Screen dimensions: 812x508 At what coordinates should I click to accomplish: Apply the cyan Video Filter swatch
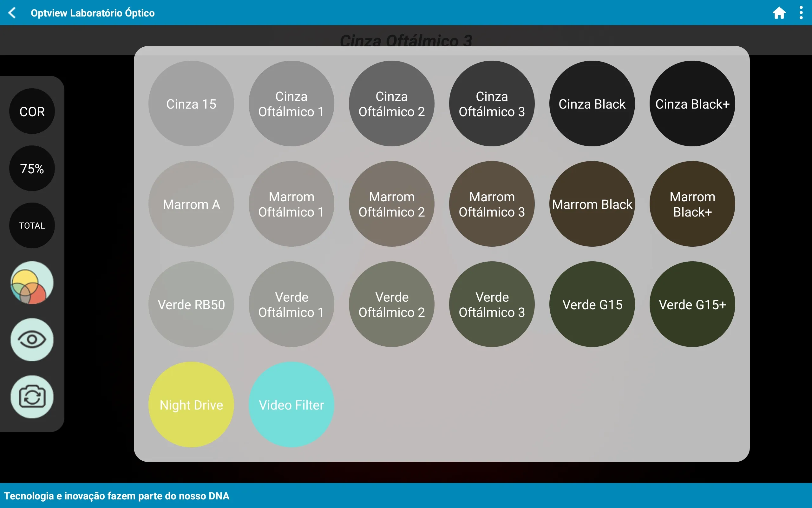(x=291, y=404)
